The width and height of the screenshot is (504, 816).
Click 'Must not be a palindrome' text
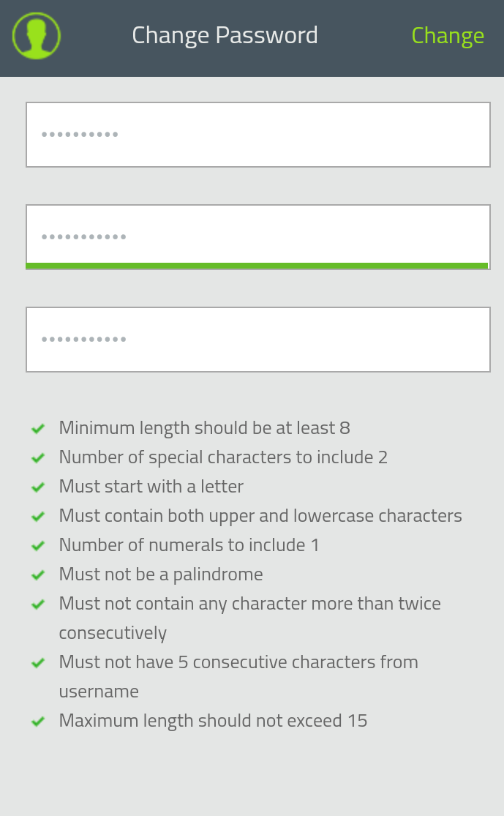pyautogui.click(x=160, y=574)
